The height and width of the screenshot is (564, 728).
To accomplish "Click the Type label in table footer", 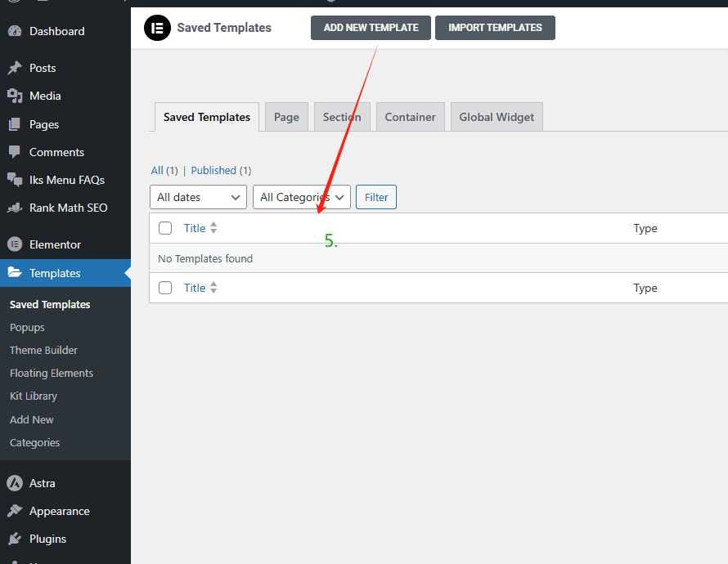I will coord(645,288).
